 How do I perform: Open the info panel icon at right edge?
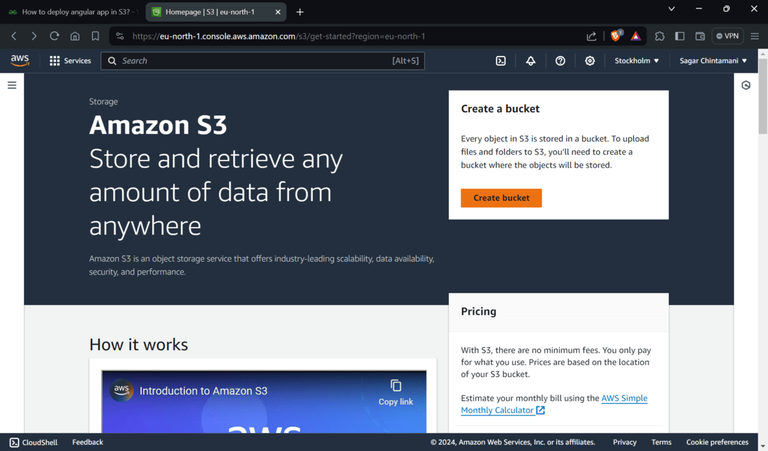pos(745,85)
